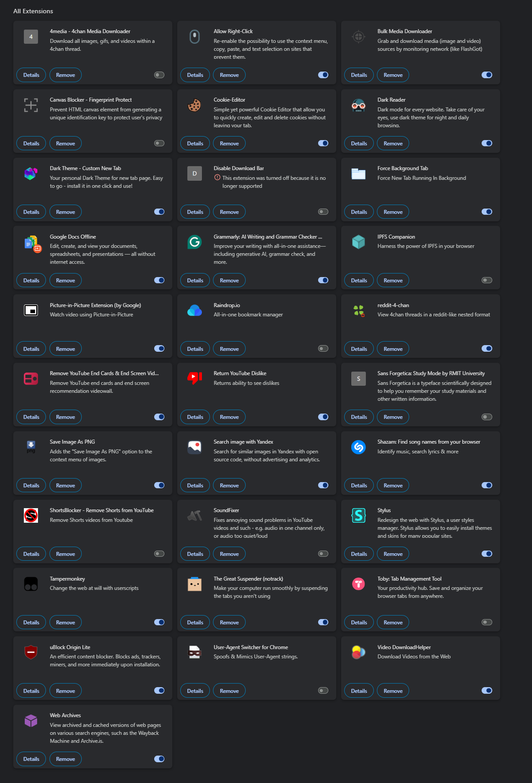Image resolution: width=532 pixels, height=783 pixels.
Task: Enable the ShortsBlocker toggle
Action: pos(159,554)
